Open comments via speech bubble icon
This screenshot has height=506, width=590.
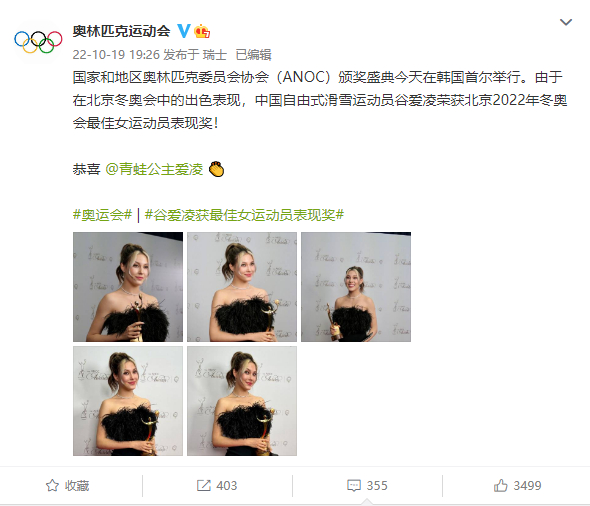(354, 486)
